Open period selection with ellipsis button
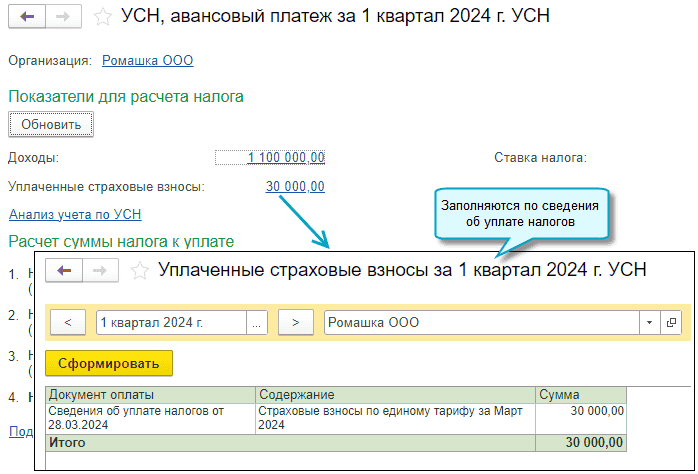Viewport: 698px width, 474px height. point(256,322)
